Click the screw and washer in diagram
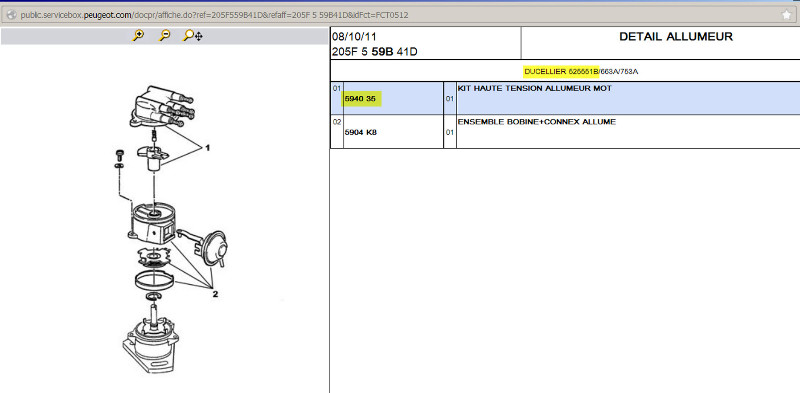The width and height of the screenshot is (800, 393). (x=119, y=158)
